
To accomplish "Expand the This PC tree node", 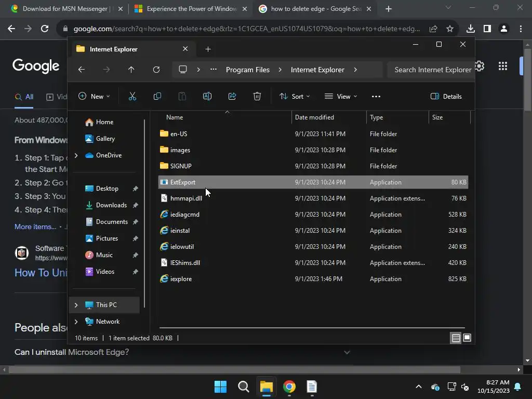I will point(76,305).
